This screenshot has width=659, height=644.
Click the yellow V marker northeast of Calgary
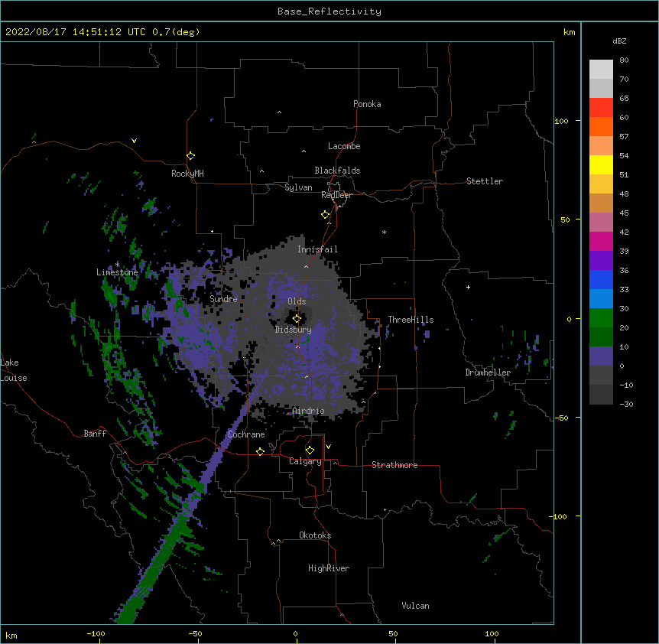point(328,447)
